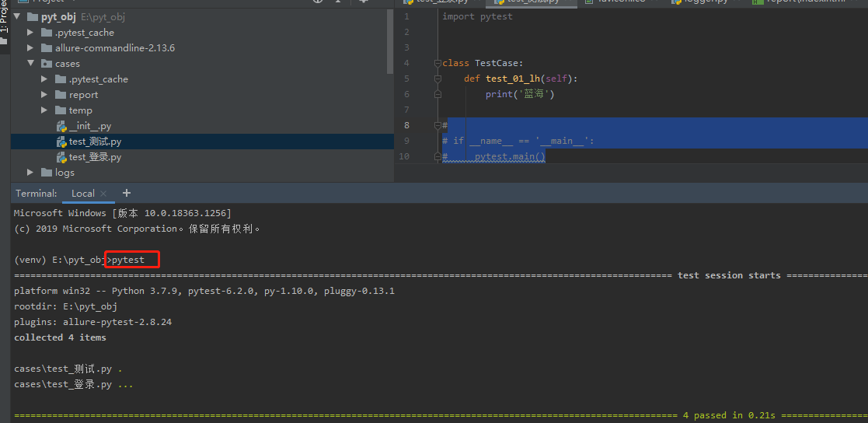The width and height of the screenshot is (868, 423).
Task: Click the cases package folder icon
Action: point(47,63)
